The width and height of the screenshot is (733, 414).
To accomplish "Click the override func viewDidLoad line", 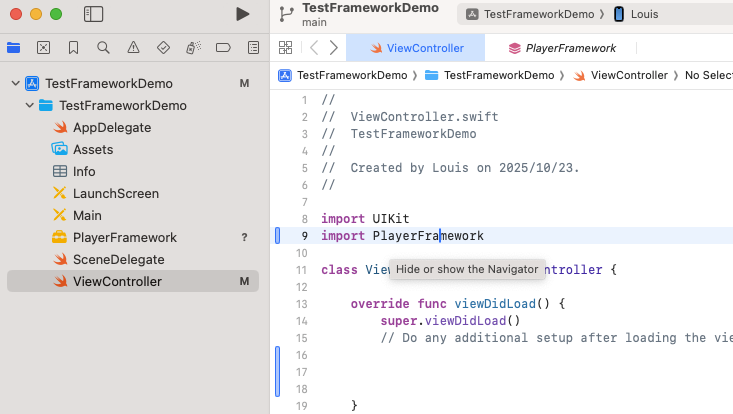I will pyautogui.click(x=458, y=304).
